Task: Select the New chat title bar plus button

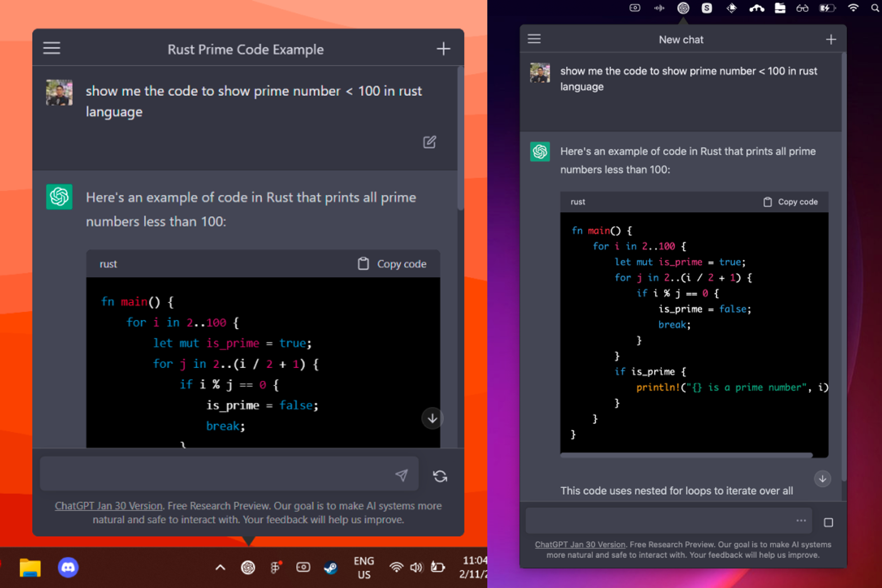Action: 830,39
